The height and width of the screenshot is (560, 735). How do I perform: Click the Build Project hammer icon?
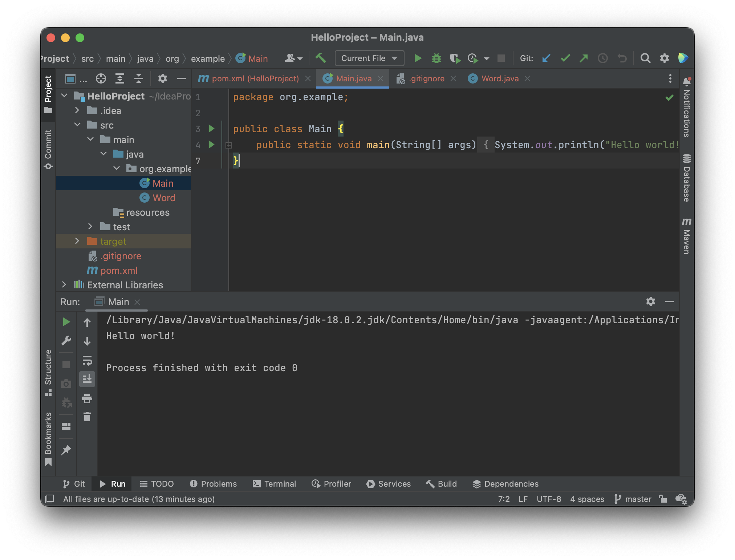[x=320, y=58]
